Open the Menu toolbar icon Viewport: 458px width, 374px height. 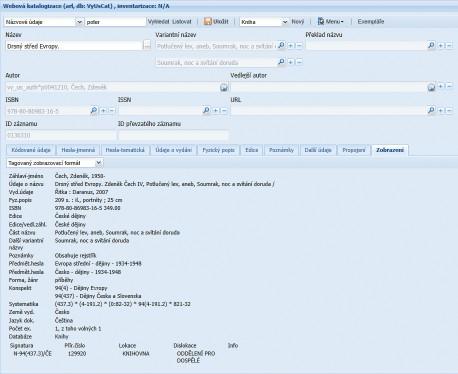321,22
